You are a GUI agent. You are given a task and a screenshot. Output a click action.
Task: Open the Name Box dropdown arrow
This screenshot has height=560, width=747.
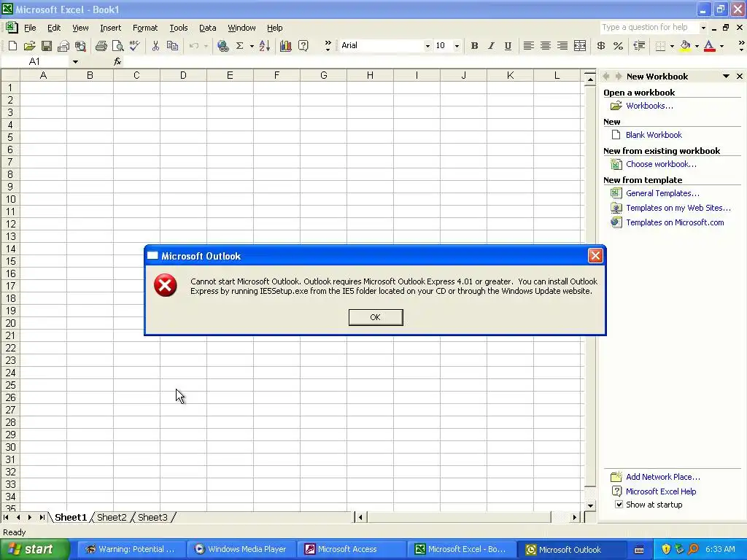(75, 62)
